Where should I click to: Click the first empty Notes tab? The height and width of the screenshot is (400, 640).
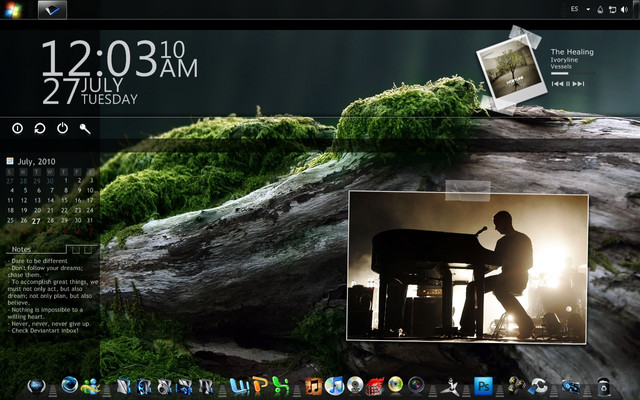(x=76, y=249)
